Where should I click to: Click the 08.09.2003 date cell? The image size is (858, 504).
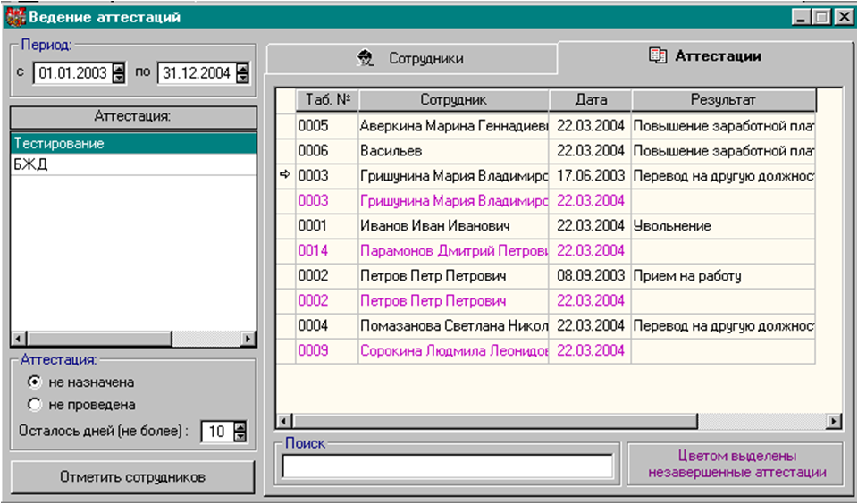pyautogui.click(x=591, y=276)
